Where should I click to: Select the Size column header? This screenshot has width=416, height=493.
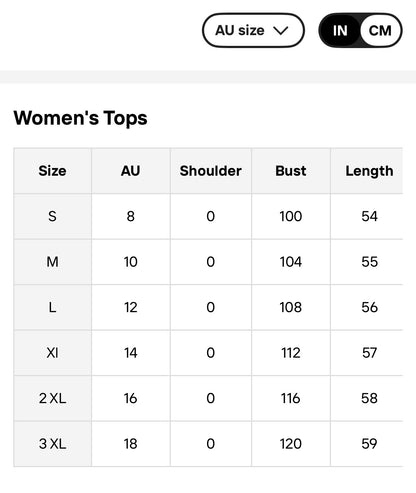[52, 171]
